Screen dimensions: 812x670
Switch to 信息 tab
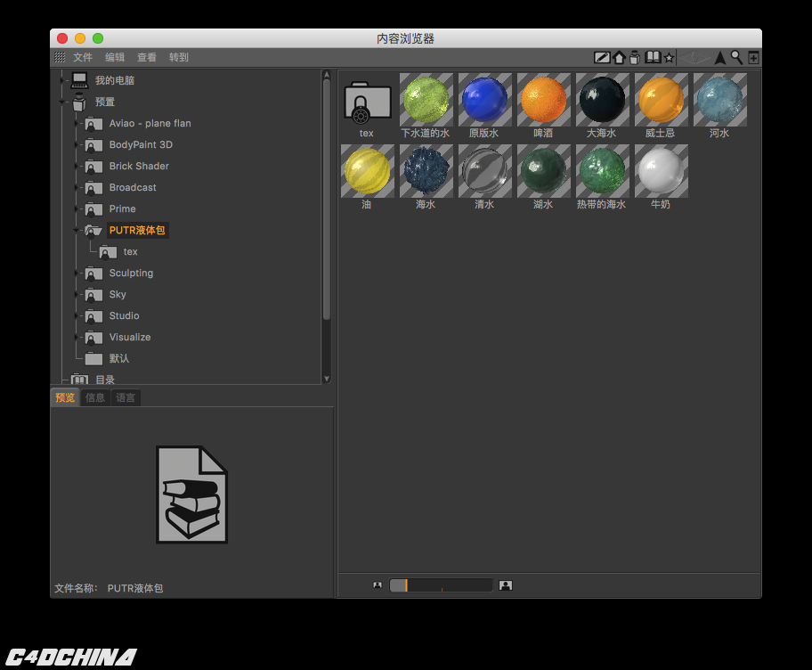95,397
